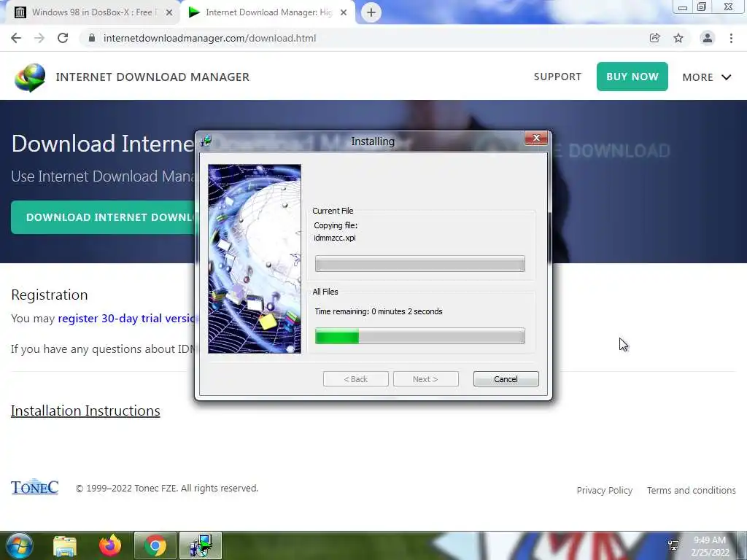Click DOWNLOAD INTERNET DOWNLOAD MANAGER button
Screen dimensions: 747x560
tap(104, 217)
